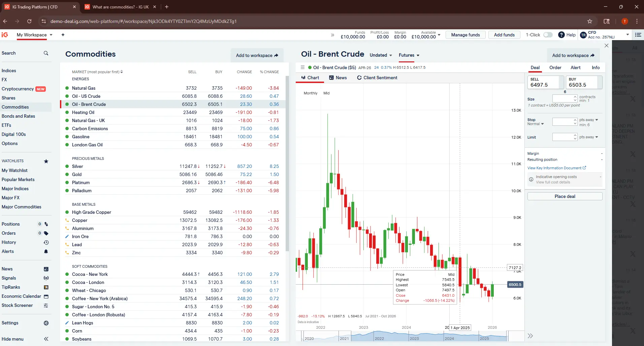
Task: Open the Stock Screener filter icon
Action: click(x=46, y=306)
